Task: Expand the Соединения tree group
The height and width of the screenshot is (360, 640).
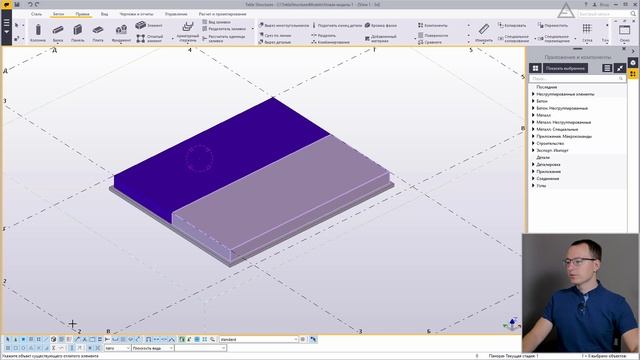Action: coord(533,178)
